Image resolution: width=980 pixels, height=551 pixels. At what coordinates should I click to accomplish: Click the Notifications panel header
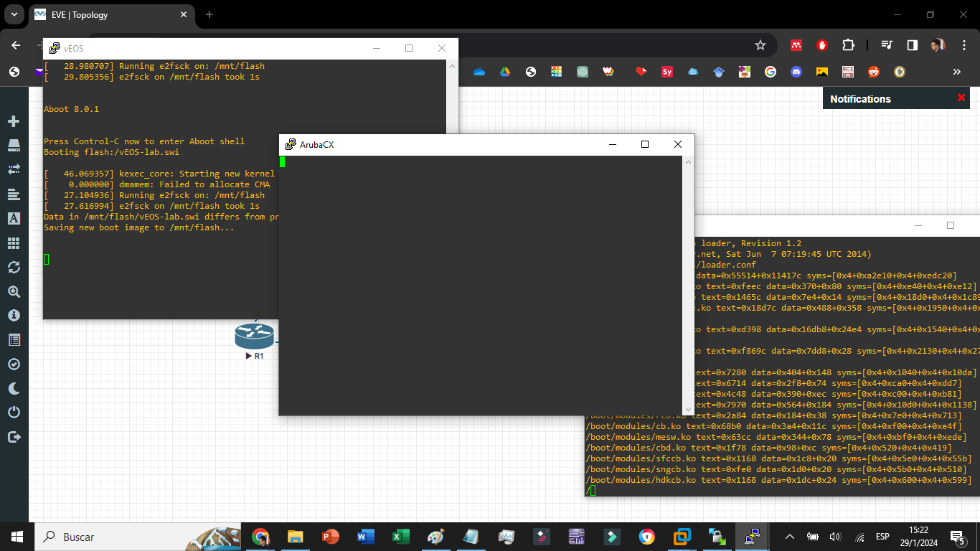click(896, 98)
